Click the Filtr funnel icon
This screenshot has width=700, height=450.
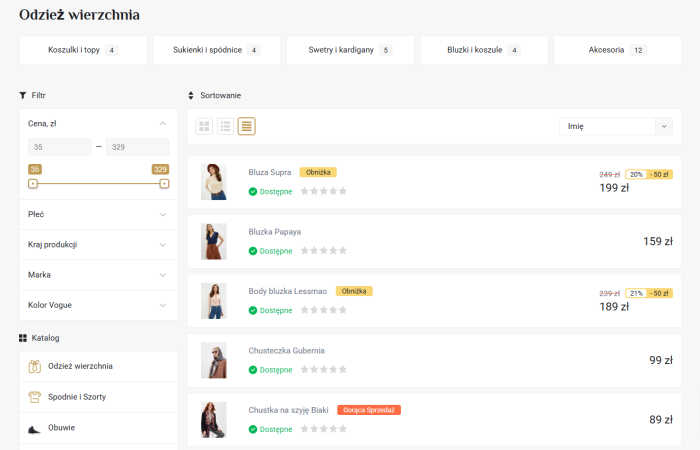(23, 95)
